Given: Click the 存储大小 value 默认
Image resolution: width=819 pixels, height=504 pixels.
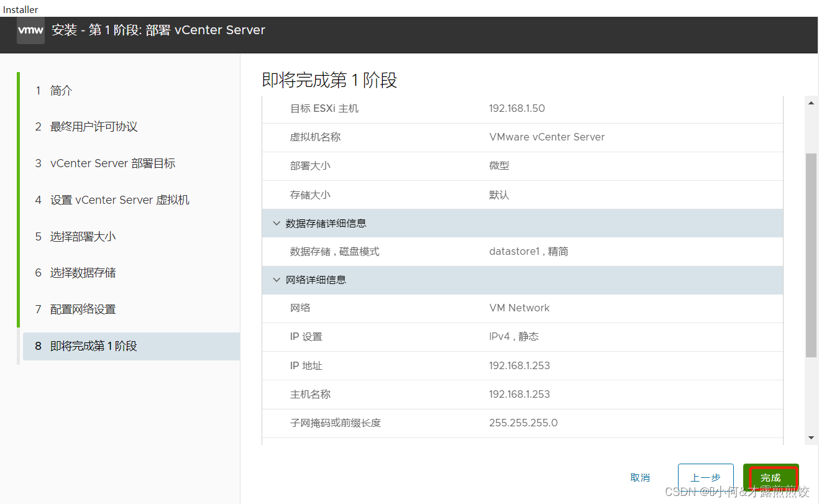Looking at the screenshot, I should click(499, 195).
